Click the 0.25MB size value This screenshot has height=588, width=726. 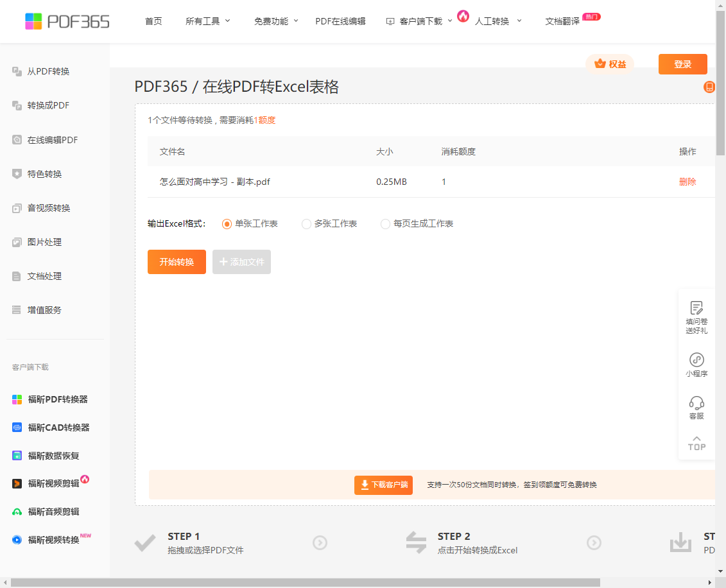[x=391, y=182]
